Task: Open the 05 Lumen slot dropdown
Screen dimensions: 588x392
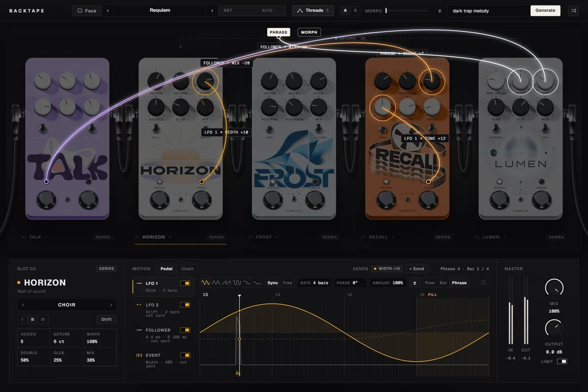Action: point(491,237)
